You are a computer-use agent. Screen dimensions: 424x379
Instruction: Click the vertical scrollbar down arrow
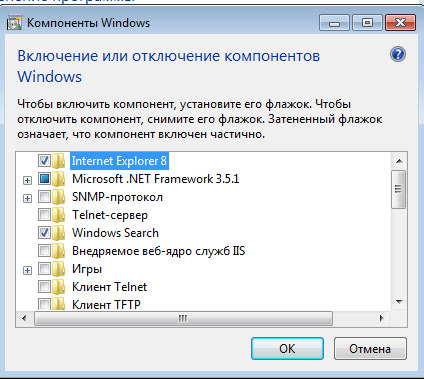pos(399,302)
